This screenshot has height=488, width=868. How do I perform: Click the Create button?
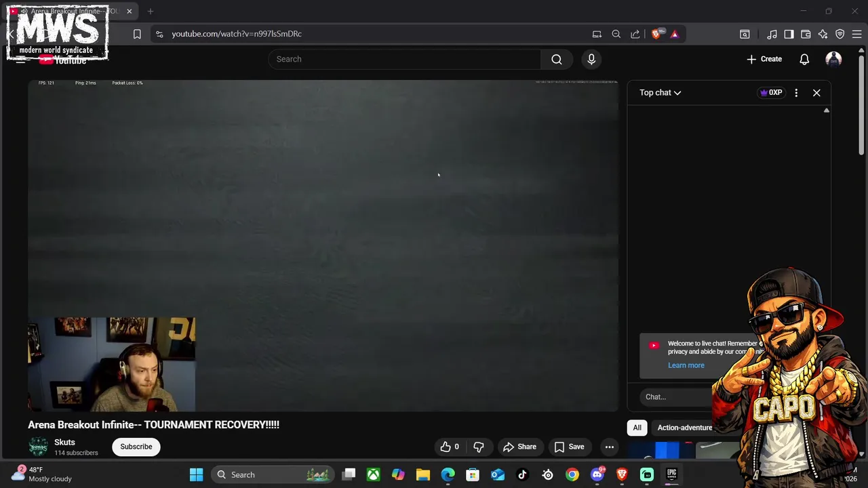pos(764,59)
